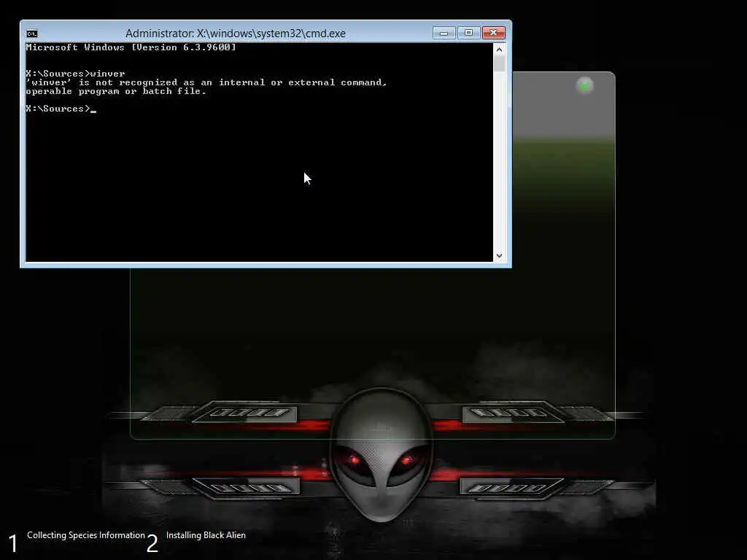Click the "operable program or batch file." line
This screenshot has height=560, width=747.
click(x=116, y=91)
